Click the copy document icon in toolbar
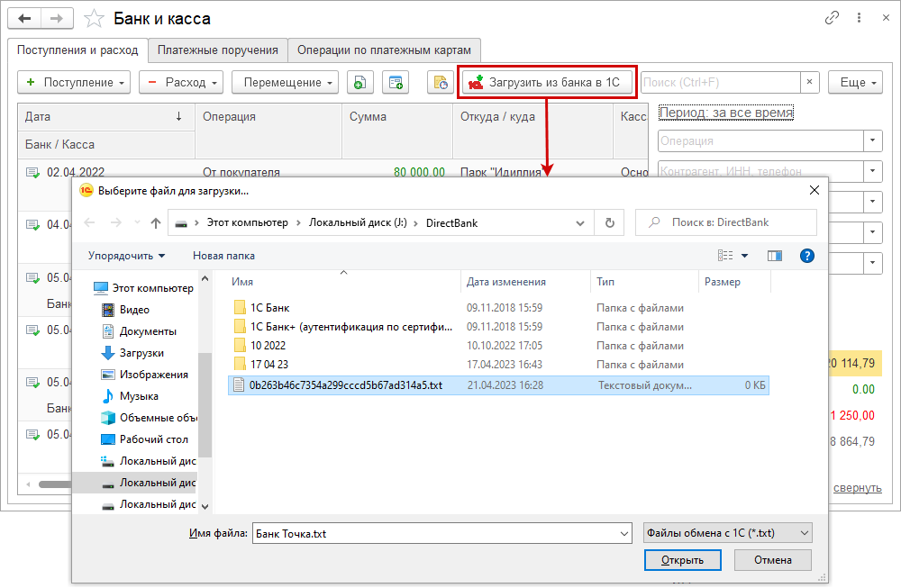 pyautogui.click(x=359, y=82)
